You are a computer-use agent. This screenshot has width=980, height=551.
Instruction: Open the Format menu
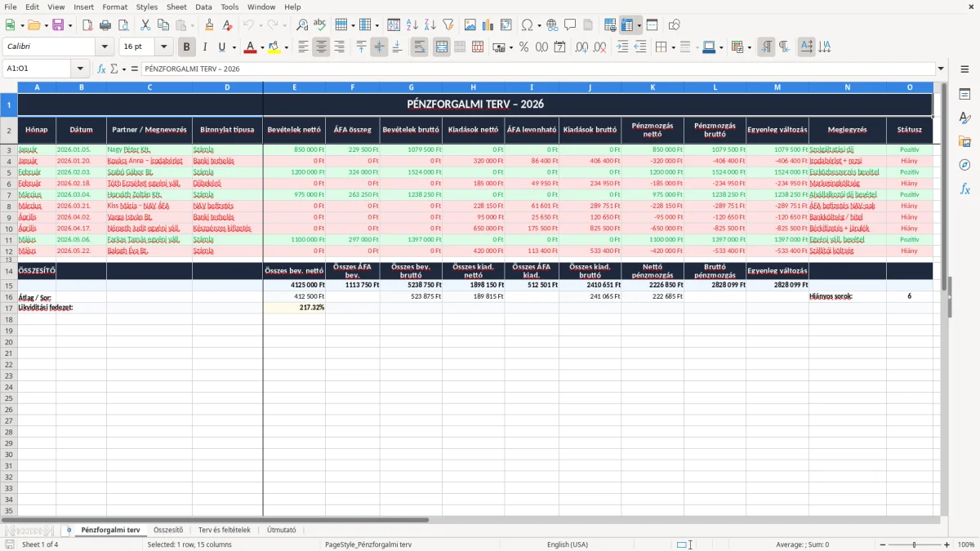pos(114,7)
